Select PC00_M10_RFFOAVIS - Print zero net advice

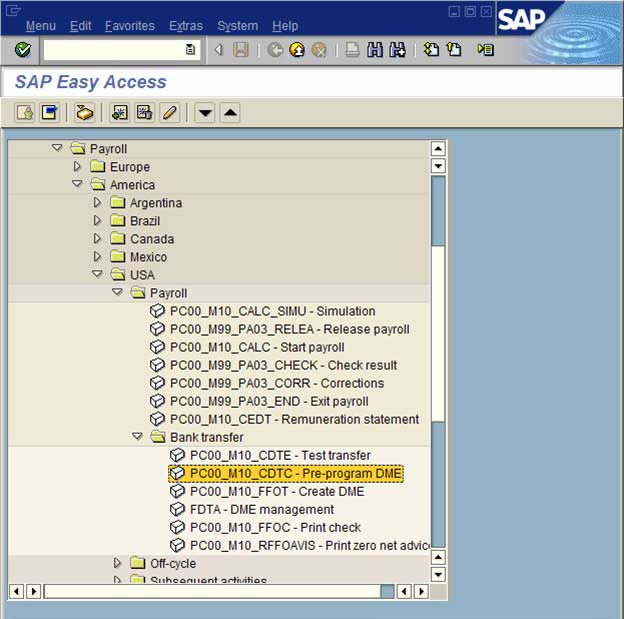[310, 545]
